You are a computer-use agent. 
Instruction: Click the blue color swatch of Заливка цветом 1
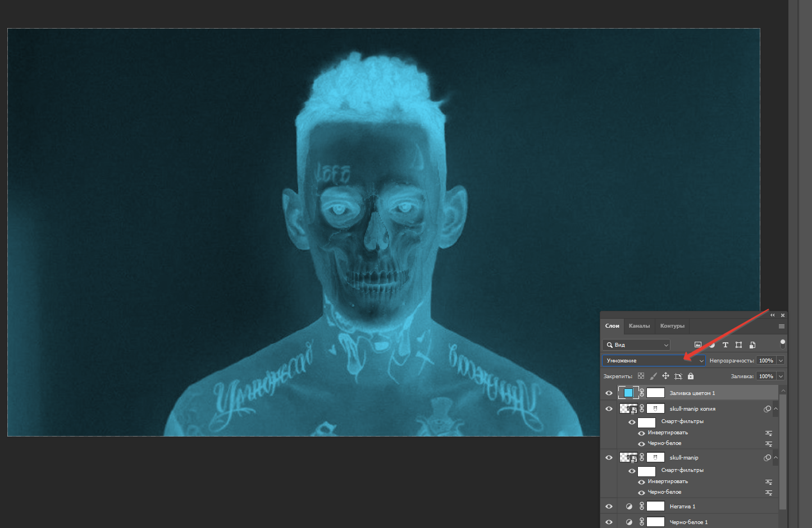tap(628, 393)
